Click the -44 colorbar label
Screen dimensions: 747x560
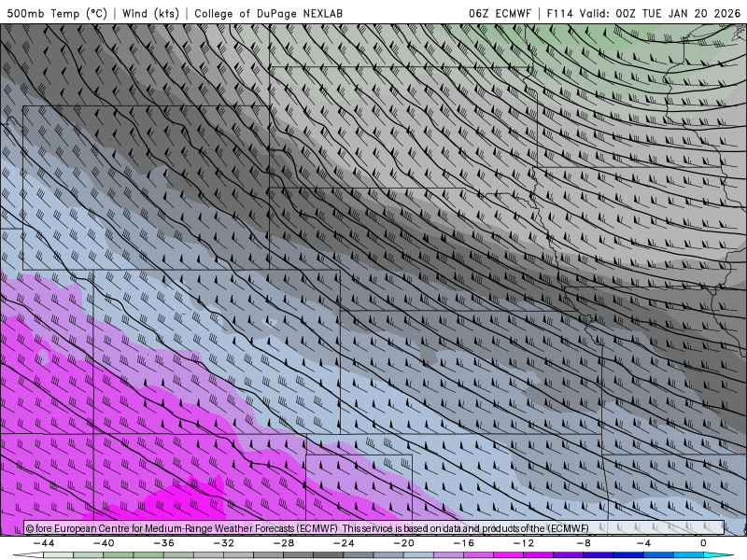(44, 543)
